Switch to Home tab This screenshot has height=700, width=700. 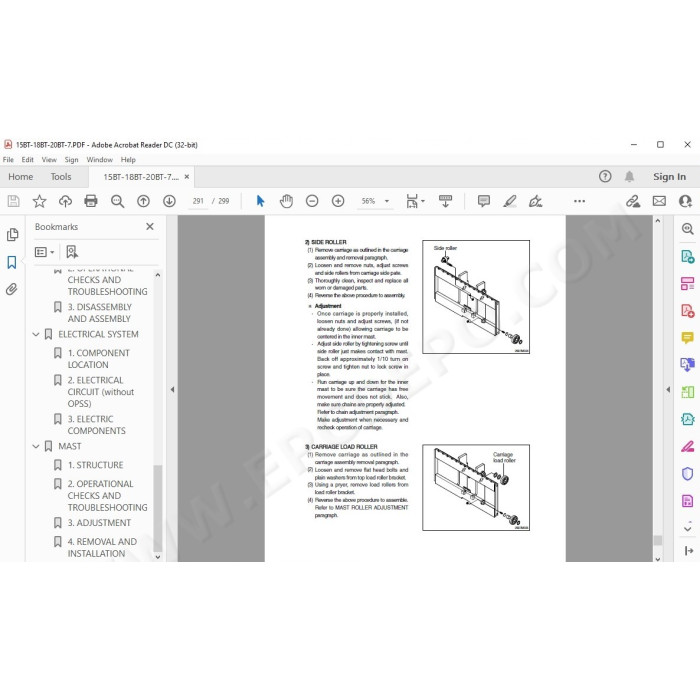pos(21,177)
